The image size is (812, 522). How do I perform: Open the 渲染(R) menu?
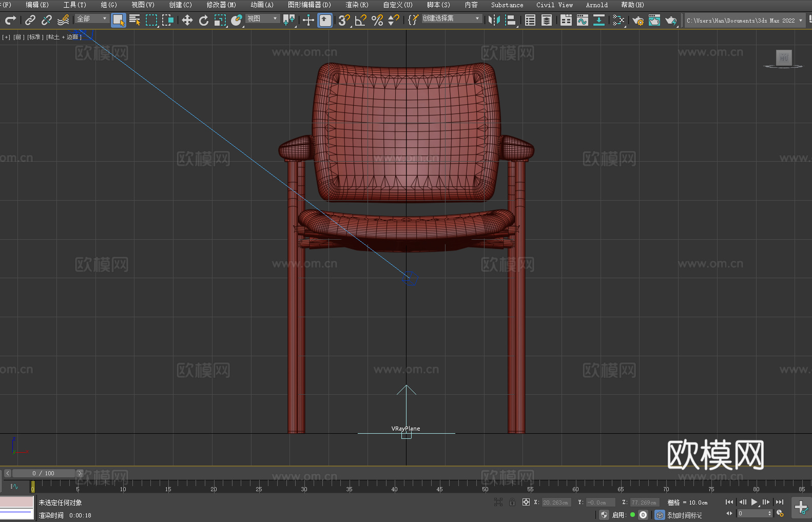[x=357, y=5]
